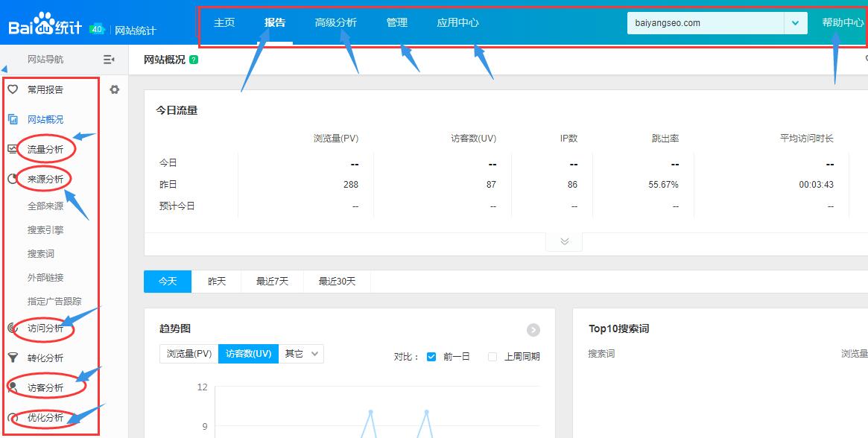Click yesterday's IP count 86
The image size is (868, 438).
point(572,185)
